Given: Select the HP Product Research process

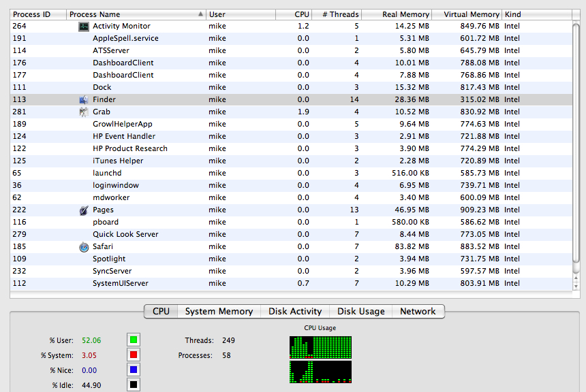Looking at the screenshot, I should (291, 148).
